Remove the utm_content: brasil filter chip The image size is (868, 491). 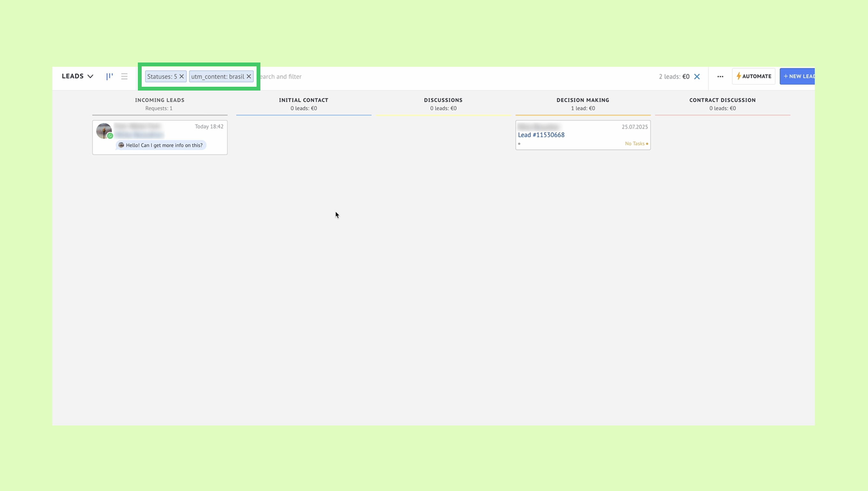click(x=249, y=77)
